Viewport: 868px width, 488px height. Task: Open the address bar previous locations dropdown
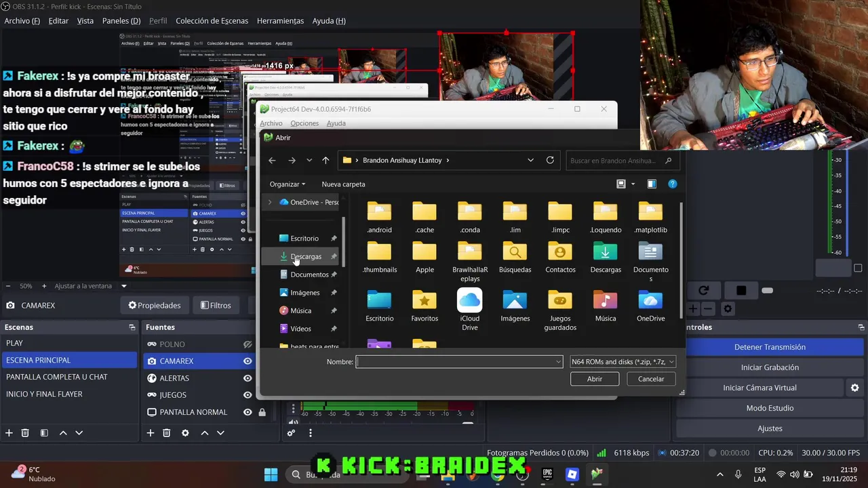click(530, 161)
